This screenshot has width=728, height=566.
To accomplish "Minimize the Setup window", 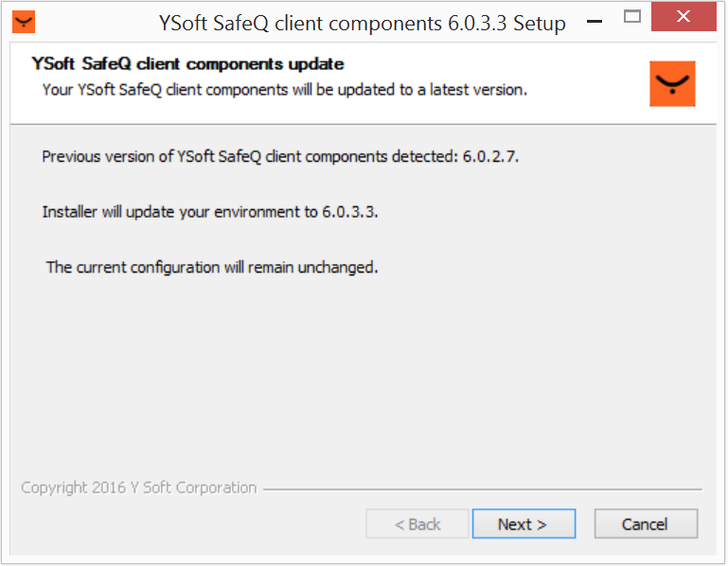I will [x=593, y=18].
